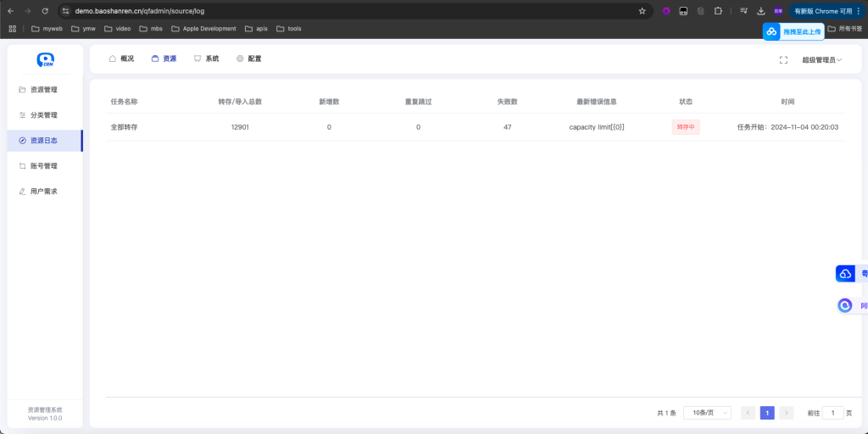Toggle fullscreen mode icon in header
The height and width of the screenshot is (434, 868).
pos(783,59)
